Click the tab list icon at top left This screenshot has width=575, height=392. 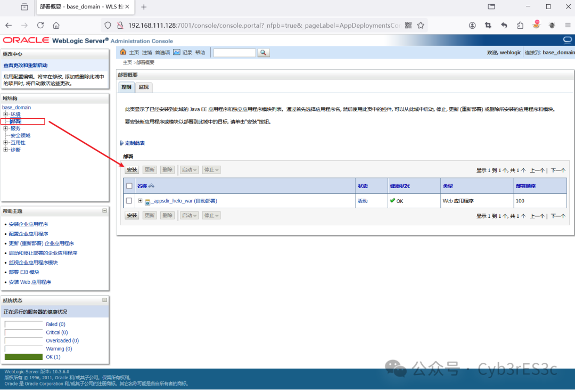click(24, 7)
